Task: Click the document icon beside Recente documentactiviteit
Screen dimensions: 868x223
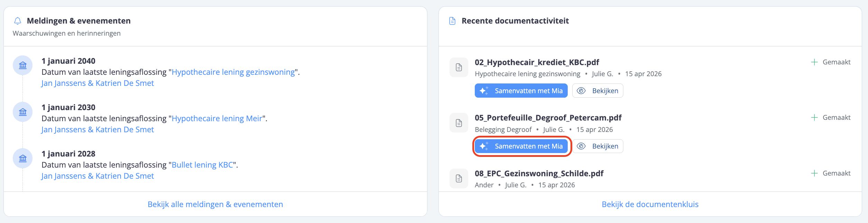Action: pos(452,21)
